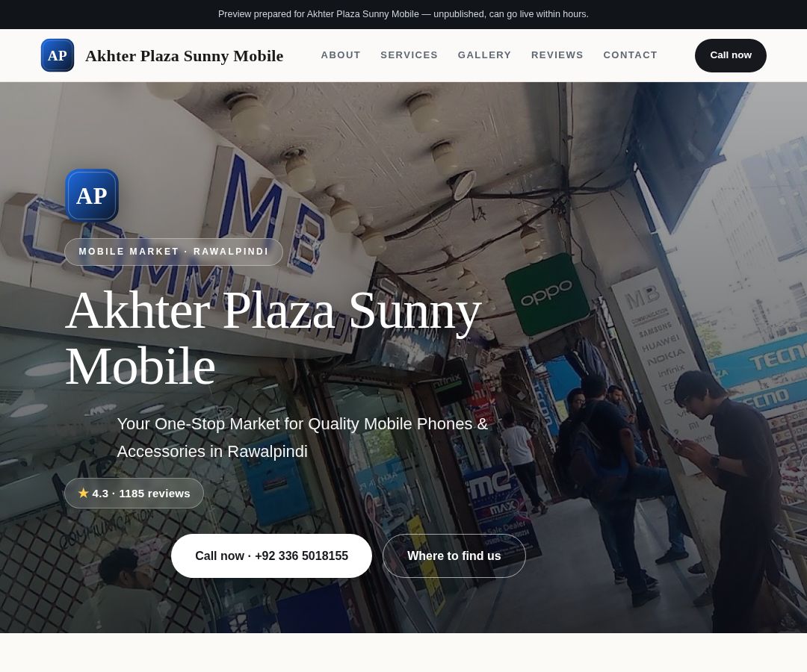Image resolution: width=807 pixels, height=672 pixels.
Task: Click the gold star in the rating pill
Action: pos(84,493)
